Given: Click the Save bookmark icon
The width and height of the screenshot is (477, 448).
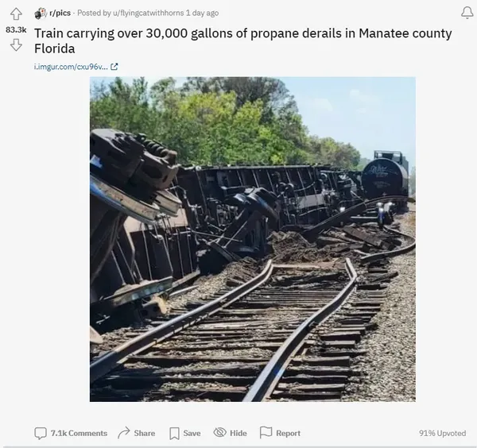Looking at the screenshot, I should point(174,434).
